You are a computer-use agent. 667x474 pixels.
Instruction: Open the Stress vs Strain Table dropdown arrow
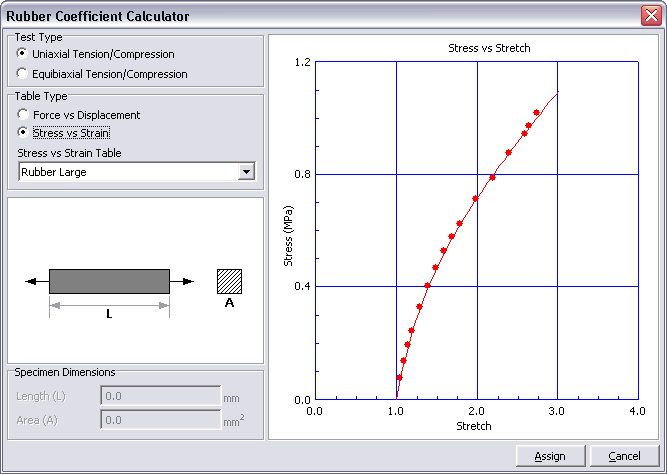pos(246,172)
